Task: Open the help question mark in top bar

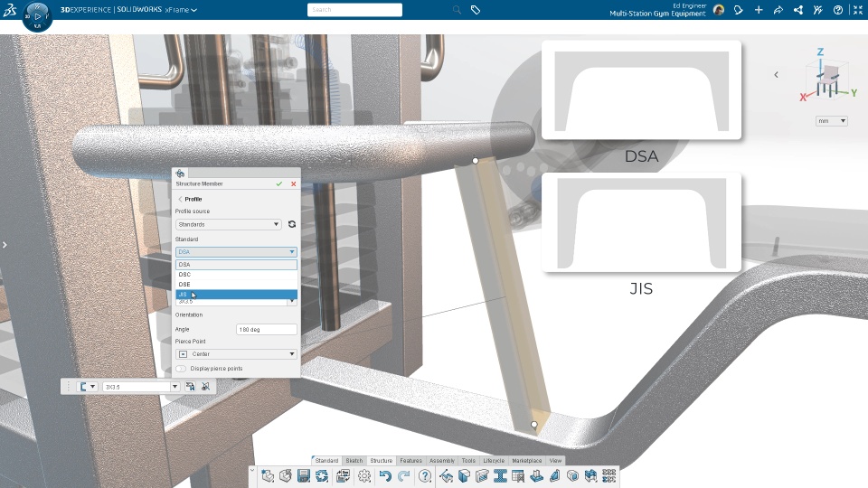Action: 838,10
